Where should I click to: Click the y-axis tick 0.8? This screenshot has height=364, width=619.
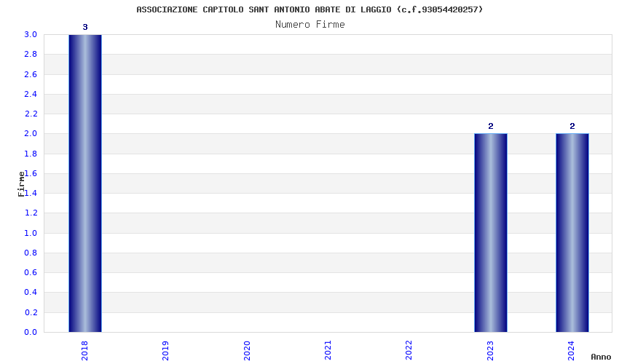31,253
